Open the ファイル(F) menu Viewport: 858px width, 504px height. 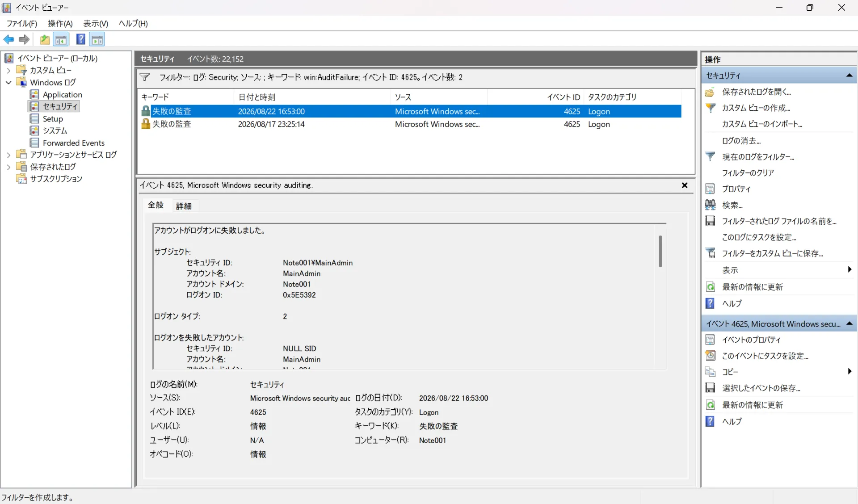[x=21, y=24]
